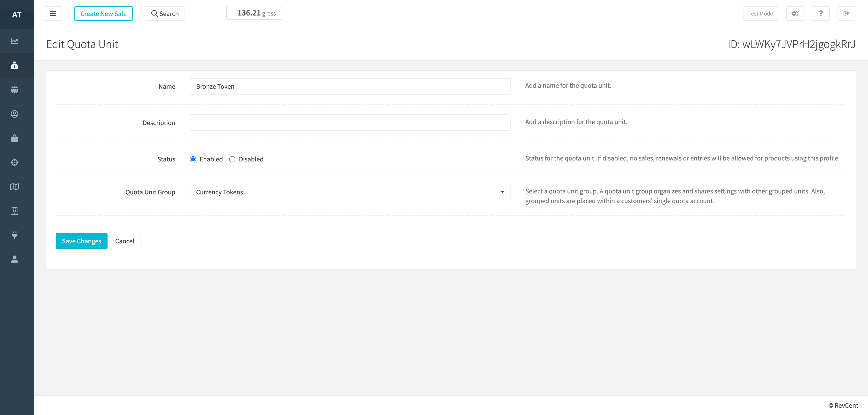Open the plug integrations sidebar icon

click(15, 235)
